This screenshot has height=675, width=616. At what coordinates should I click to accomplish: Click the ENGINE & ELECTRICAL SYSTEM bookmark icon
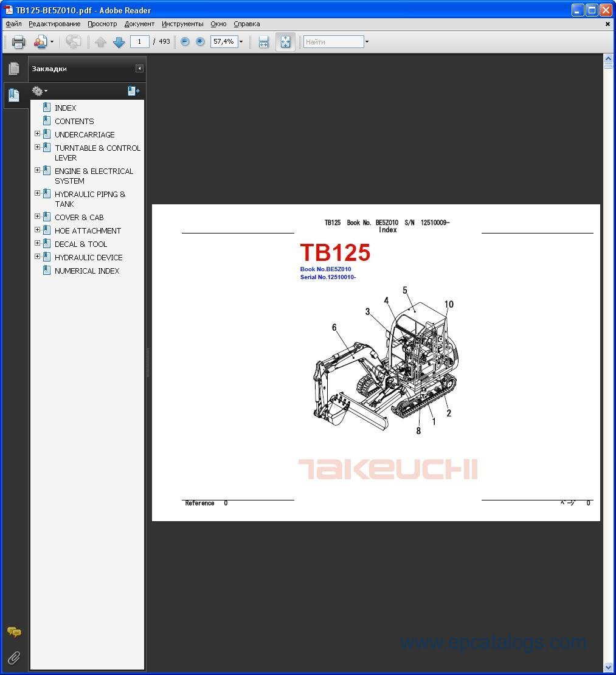(x=47, y=170)
